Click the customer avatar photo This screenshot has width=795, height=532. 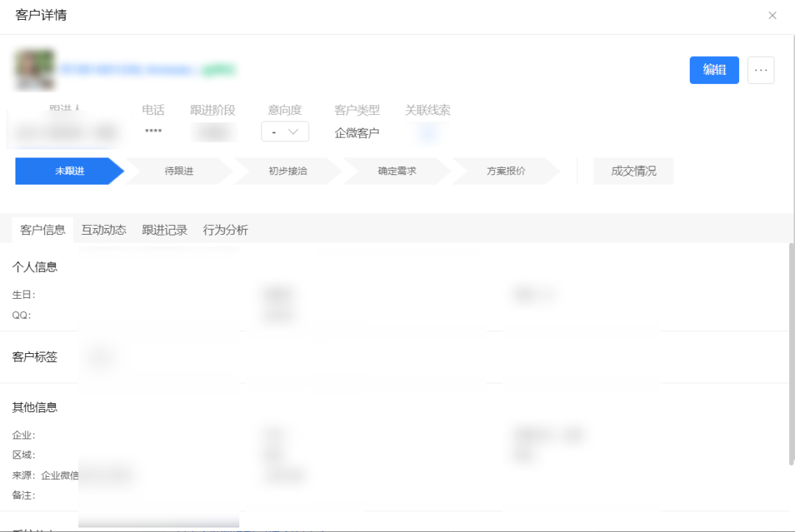tap(35, 68)
